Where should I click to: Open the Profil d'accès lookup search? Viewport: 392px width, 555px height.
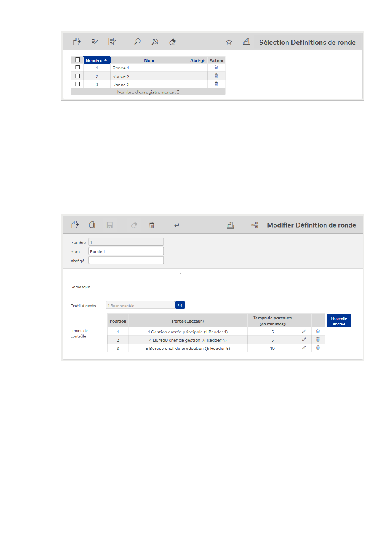pyautogui.click(x=180, y=305)
